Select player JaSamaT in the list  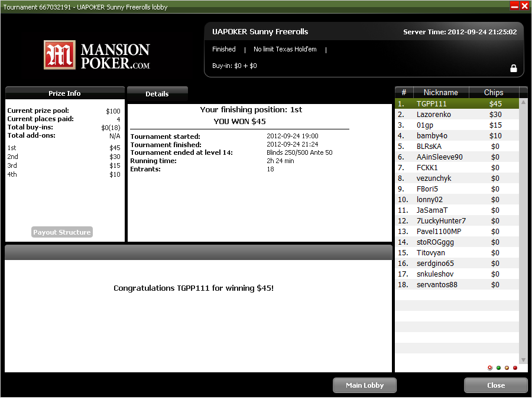click(457, 210)
